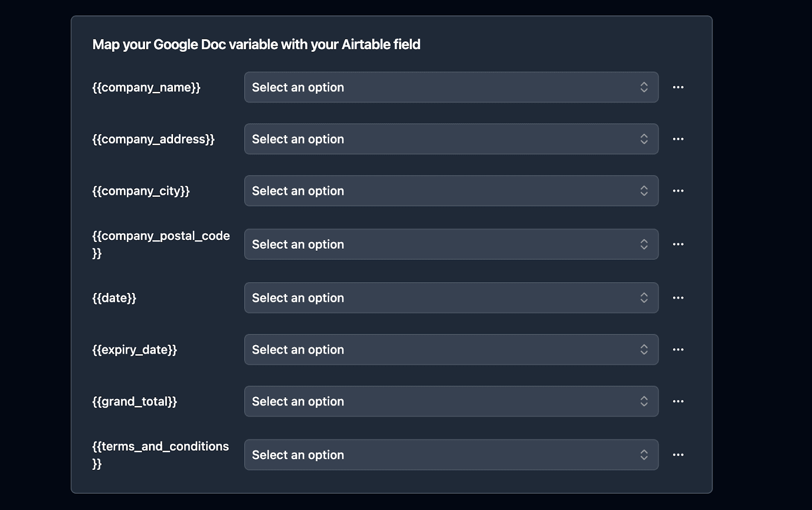
Task: Click ellipsis icon beside company_city
Action: [678, 191]
